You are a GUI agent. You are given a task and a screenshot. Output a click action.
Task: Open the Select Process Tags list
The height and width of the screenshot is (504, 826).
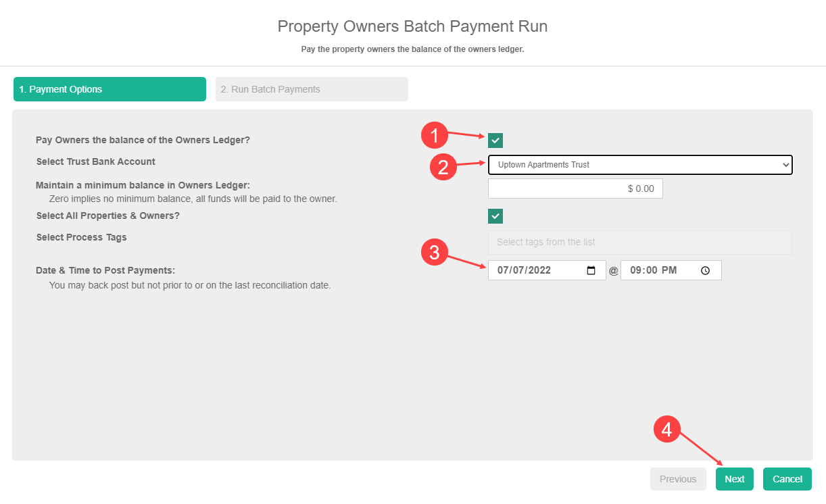click(x=639, y=243)
